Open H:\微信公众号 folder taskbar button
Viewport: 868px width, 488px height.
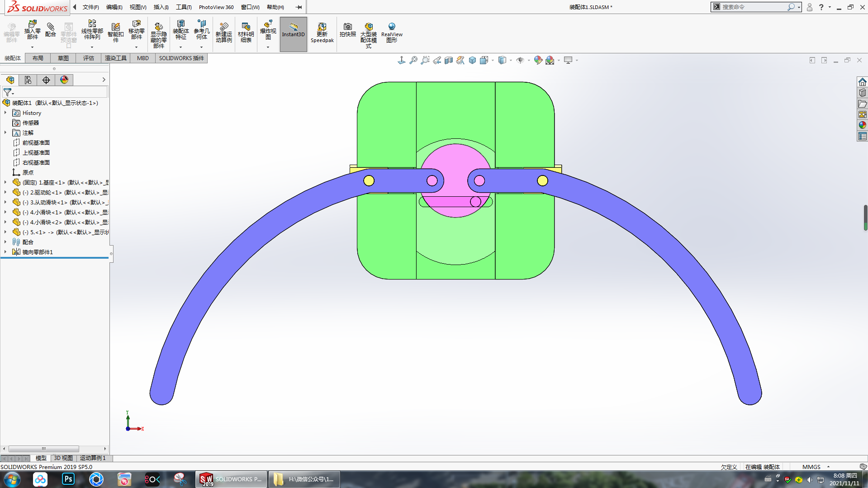[x=304, y=479]
